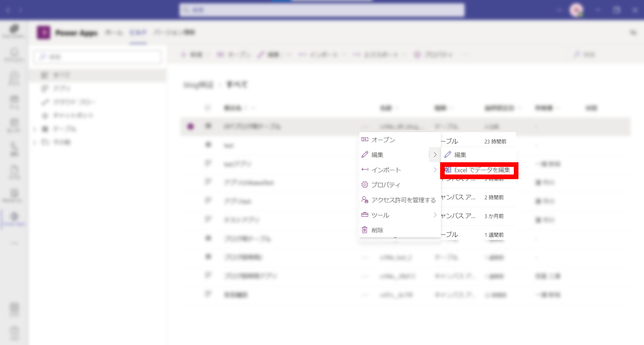Select Excel でデータを編集 in the submenu
The image size is (644, 345).
pyautogui.click(x=482, y=170)
